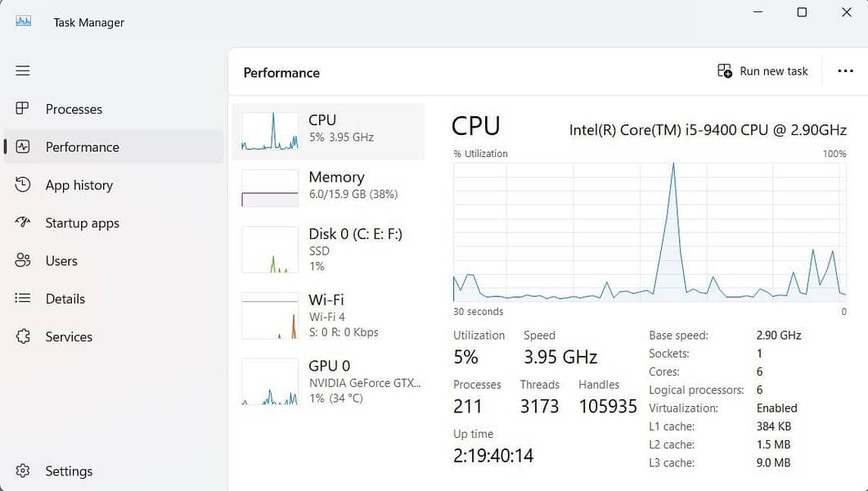Click the Services puzzle-gear icon
The height and width of the screenshot is (491, 868).
pos(23,336)
